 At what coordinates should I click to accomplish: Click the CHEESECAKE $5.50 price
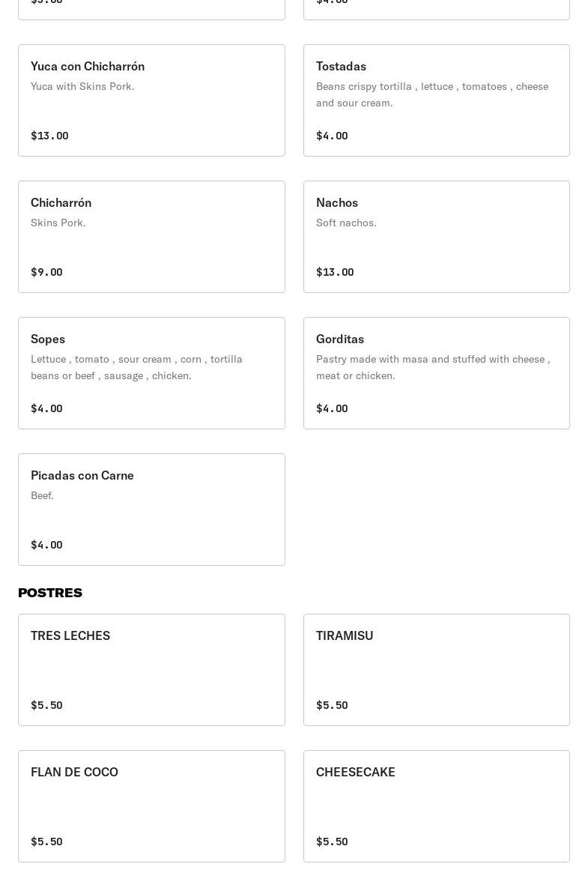pos(332,842)
